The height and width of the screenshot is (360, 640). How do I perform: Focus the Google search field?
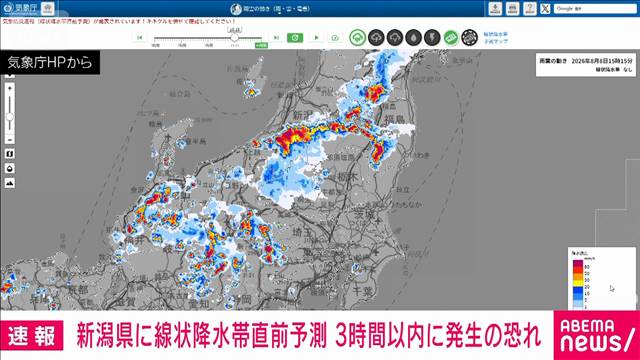pos(595,9)
